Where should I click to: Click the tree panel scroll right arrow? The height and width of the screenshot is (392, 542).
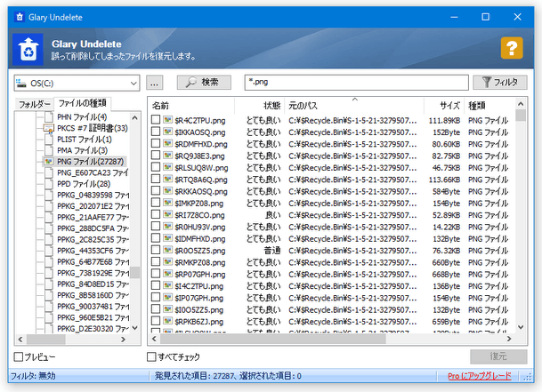coord(124,340)
